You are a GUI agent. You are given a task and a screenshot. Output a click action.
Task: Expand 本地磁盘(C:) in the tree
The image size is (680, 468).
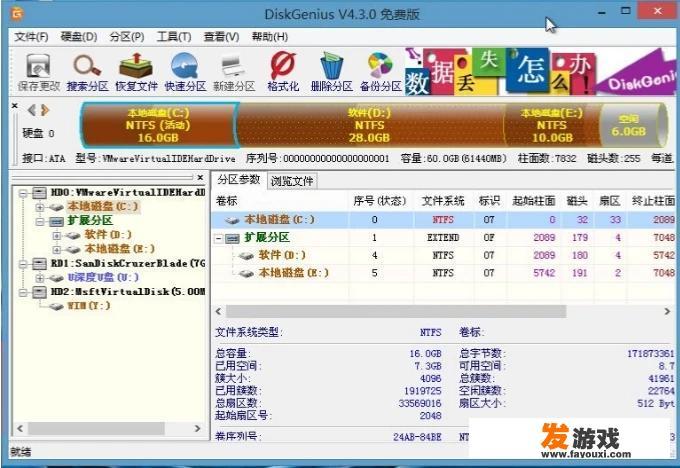40,207
